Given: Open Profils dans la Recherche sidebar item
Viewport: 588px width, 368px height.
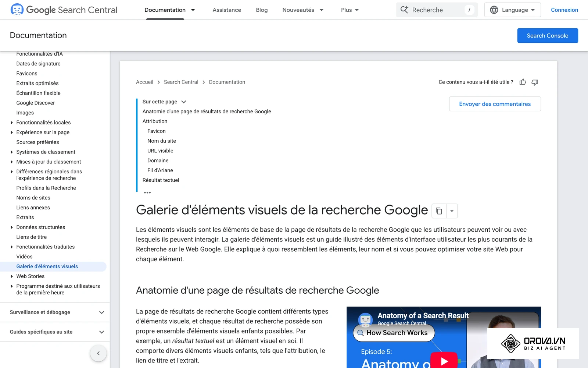Looking at the screenshot, I should pyautogui.click(x=46, y=188).
